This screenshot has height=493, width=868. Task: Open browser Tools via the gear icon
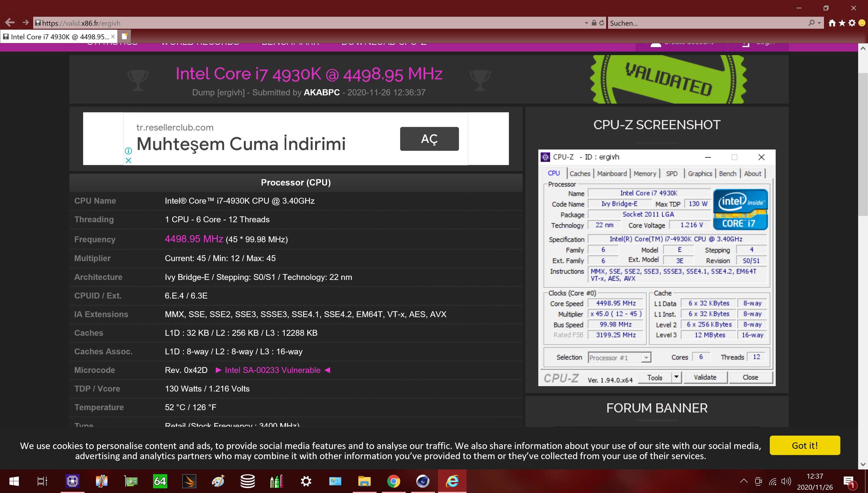coord(852,23)
